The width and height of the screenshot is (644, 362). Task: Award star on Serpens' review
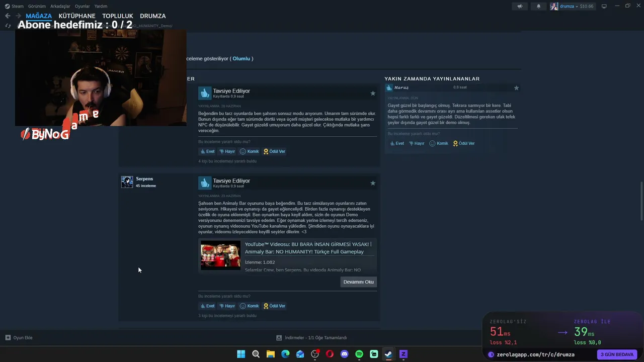click(x=373, y=184)
